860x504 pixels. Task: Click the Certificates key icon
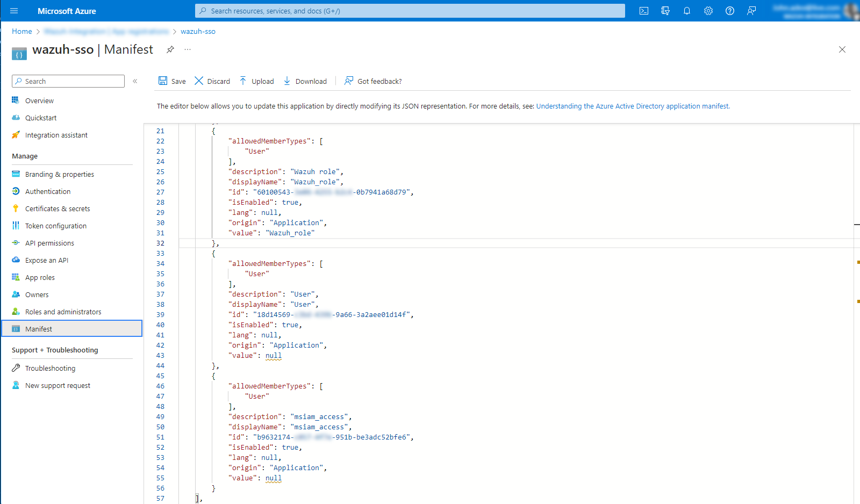click(16, 208)
